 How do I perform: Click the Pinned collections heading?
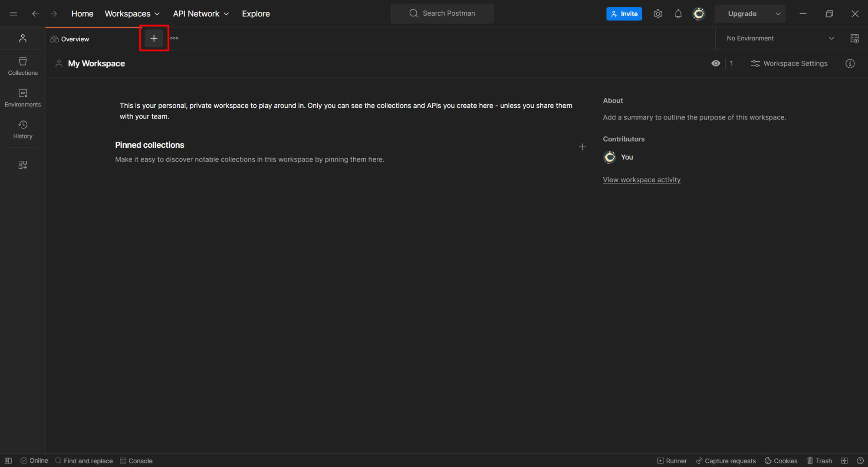150,145
